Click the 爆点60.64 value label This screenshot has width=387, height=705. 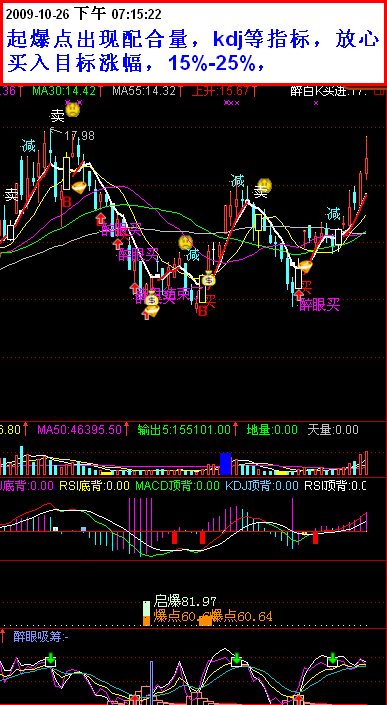tap(241, 616)
